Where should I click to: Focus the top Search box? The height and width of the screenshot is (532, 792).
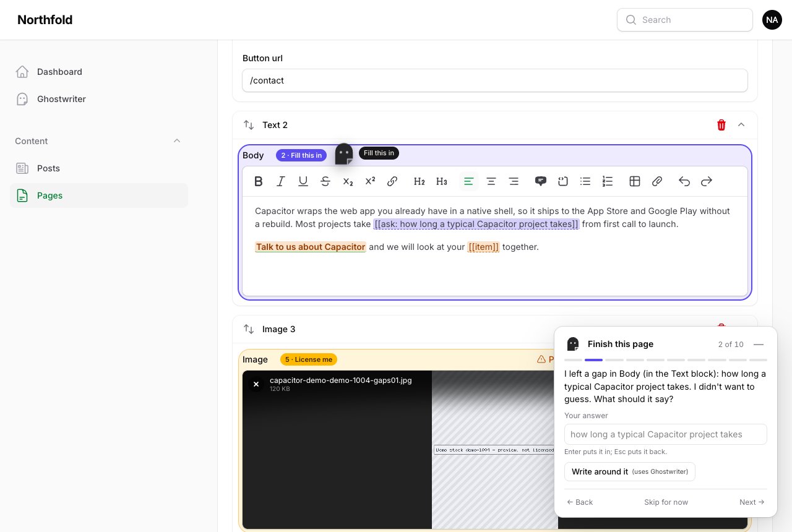(685, 20)
